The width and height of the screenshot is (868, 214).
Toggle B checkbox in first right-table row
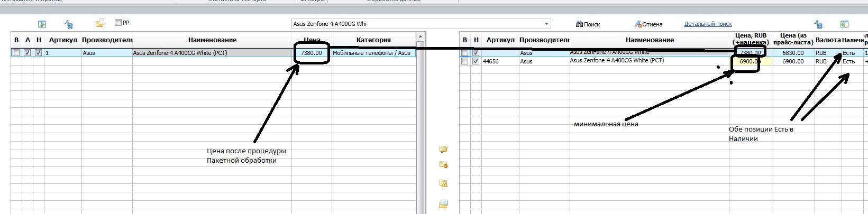coord(464,53)
